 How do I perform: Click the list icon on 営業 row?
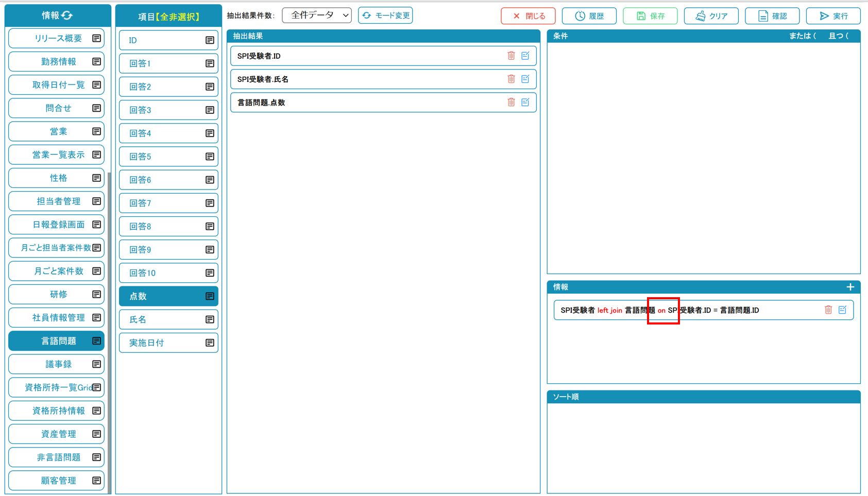(96, 131)
